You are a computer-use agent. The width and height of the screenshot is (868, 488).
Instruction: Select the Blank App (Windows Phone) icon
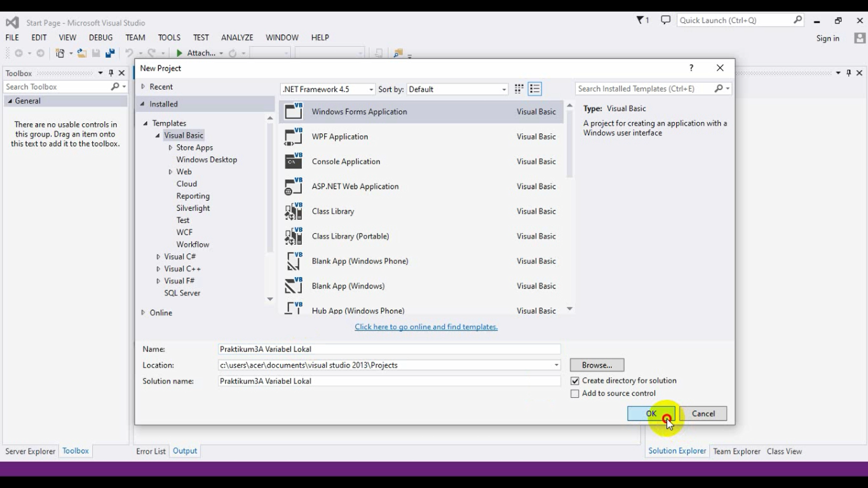[294, 261]
